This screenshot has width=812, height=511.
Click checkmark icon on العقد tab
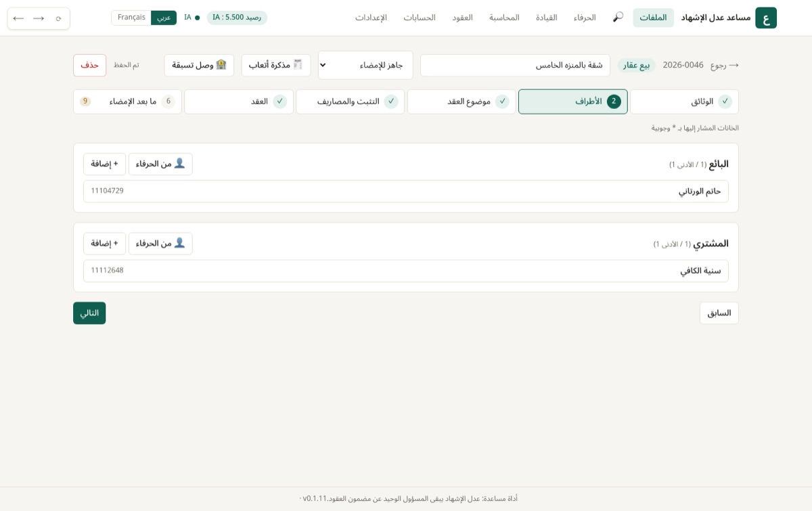(279, 102)
